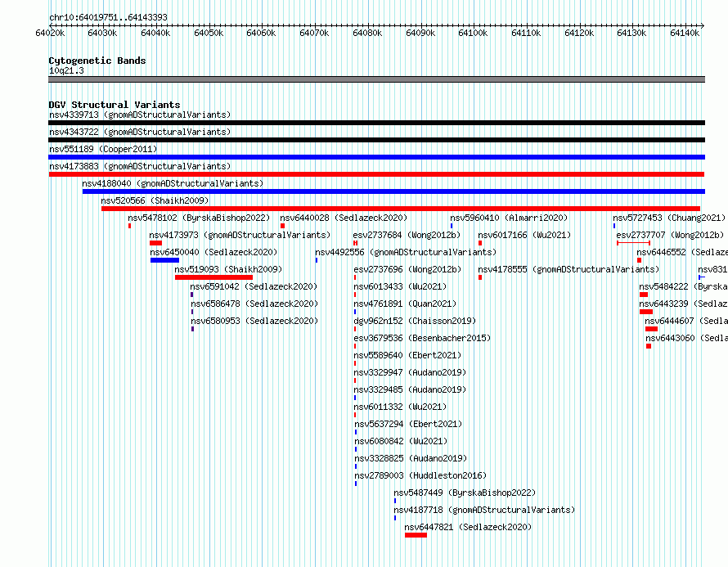Select nsv3329947 (Audano2019) label
The width and height of the screenshot is (728, 567).
410,372
